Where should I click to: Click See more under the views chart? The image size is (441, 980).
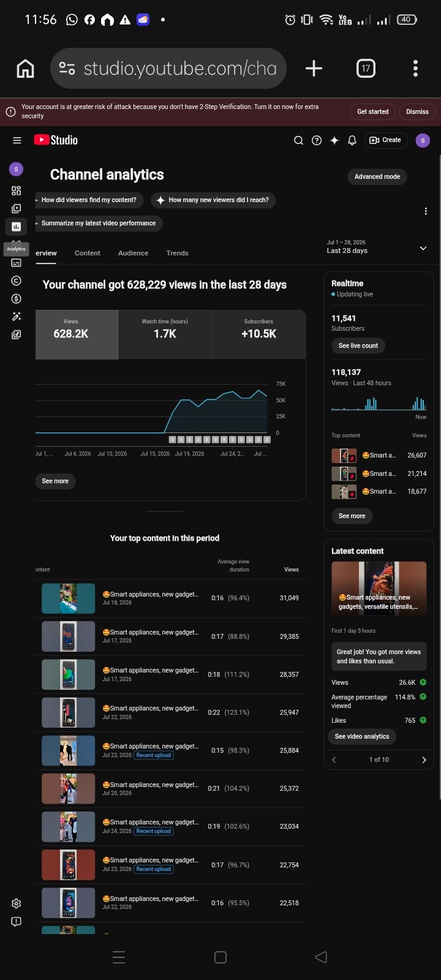(55, 481)
